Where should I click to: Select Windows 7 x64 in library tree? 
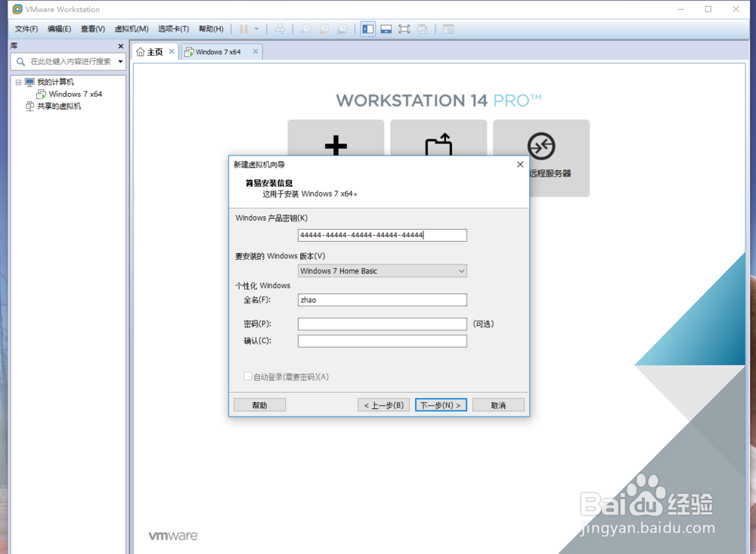coord(75,94)
